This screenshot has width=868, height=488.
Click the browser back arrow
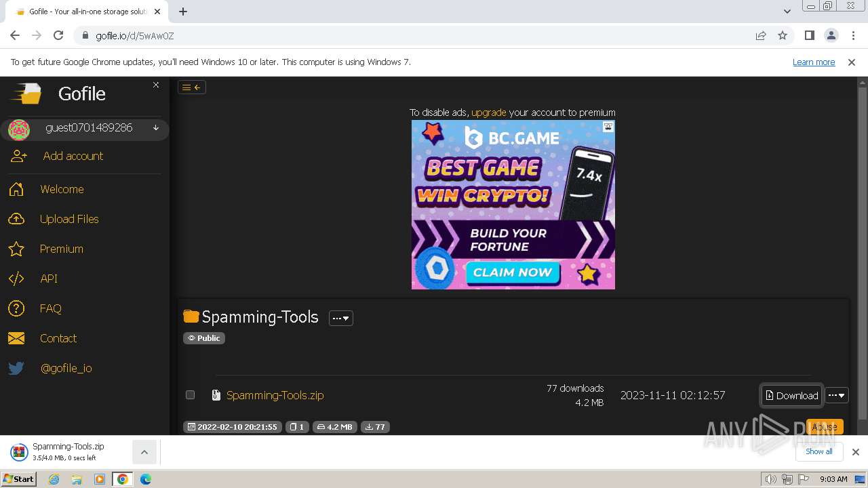15,35
